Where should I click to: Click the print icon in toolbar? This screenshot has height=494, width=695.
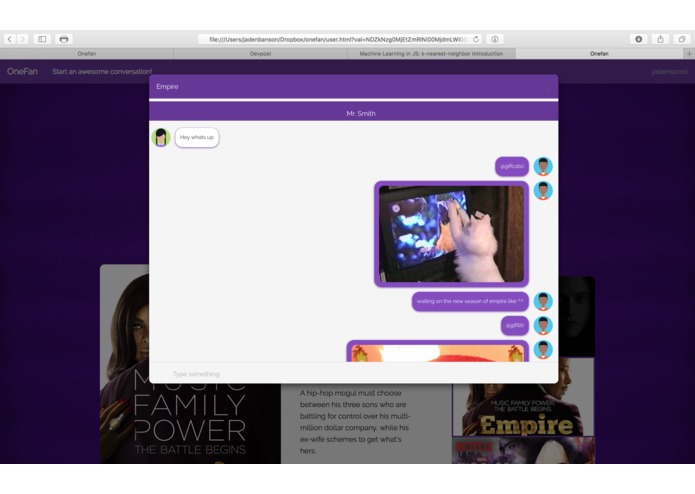click(64, 39)
